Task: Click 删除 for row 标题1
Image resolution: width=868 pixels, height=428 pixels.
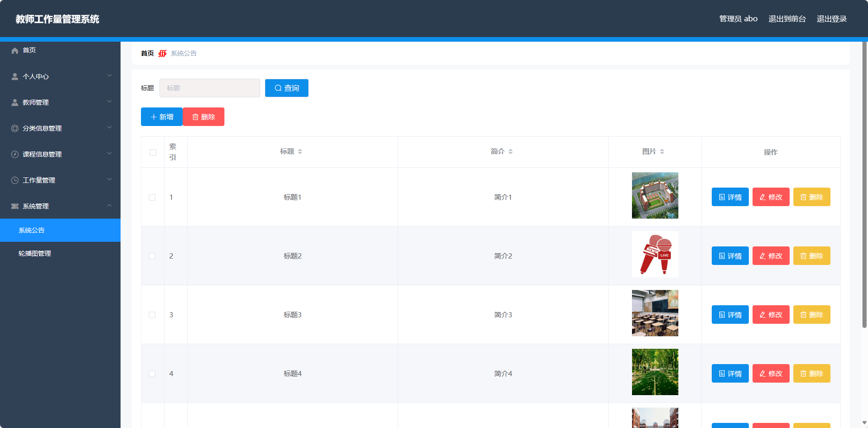Action: pos(811,197)
